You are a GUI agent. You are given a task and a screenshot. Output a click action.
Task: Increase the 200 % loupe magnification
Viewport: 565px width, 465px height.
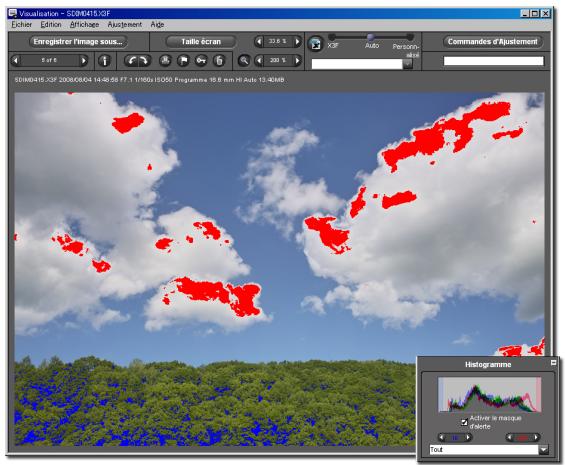click(297, 61)
